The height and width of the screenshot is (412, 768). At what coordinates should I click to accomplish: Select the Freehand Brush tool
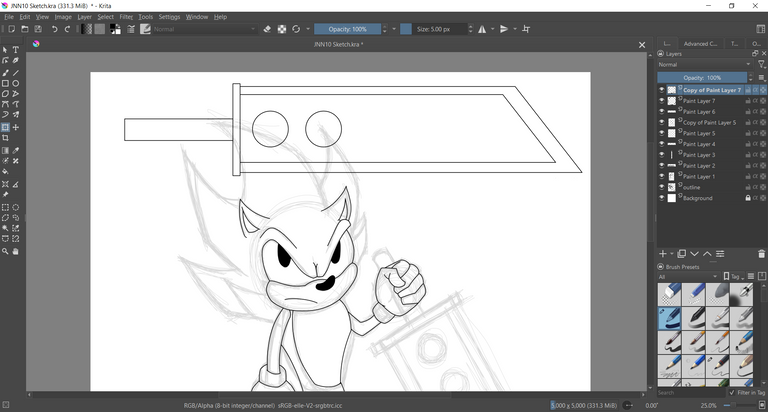point(5,73)
